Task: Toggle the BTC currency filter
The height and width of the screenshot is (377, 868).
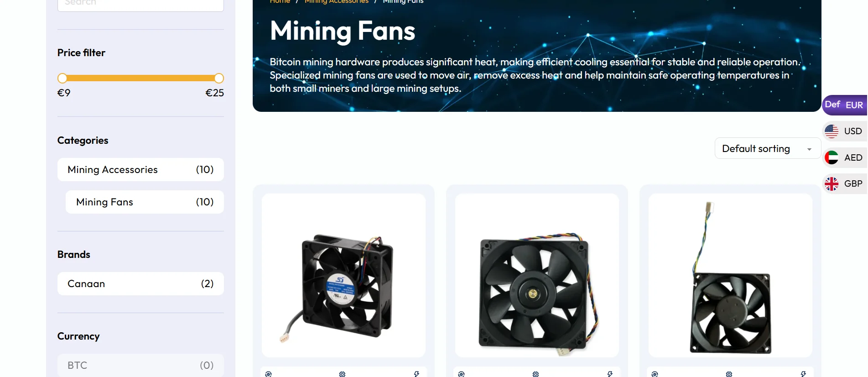Action: click(140, 365)
